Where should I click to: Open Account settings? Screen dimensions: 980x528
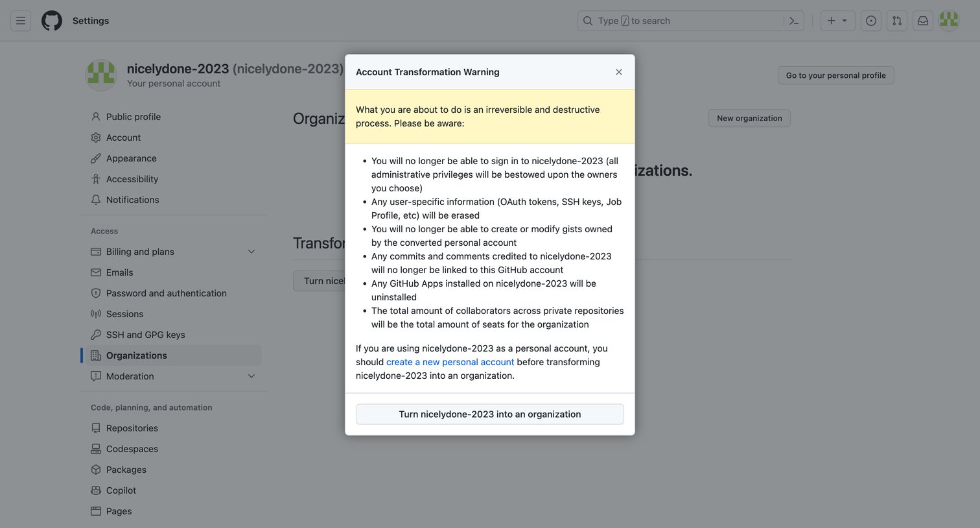pyautogui.click(x=174, y=138)
